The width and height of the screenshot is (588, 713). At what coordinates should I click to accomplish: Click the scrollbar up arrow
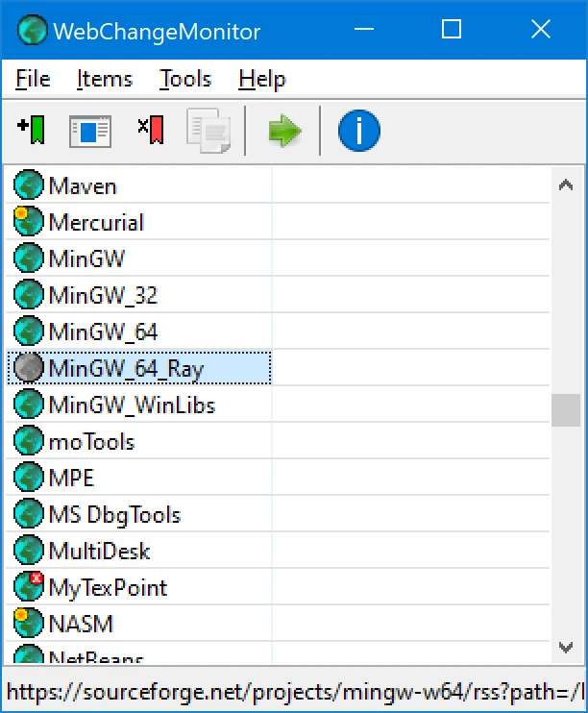(x=566, y=185)
